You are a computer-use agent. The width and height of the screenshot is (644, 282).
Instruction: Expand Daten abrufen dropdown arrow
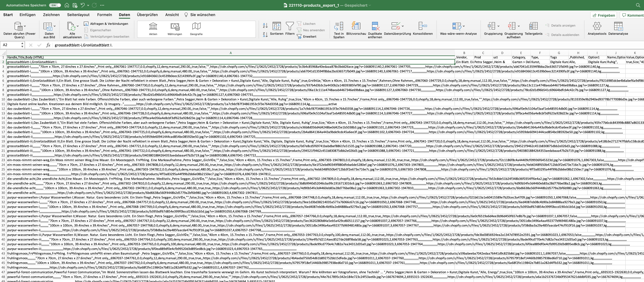pos(25,26)
